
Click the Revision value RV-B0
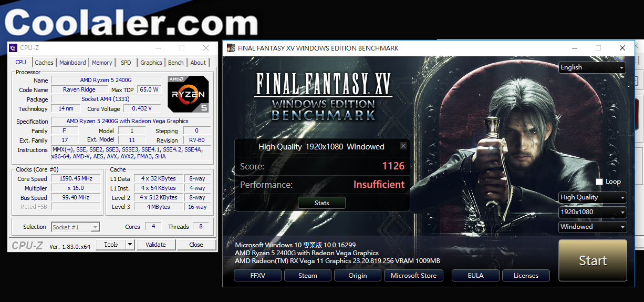(196, 140)
